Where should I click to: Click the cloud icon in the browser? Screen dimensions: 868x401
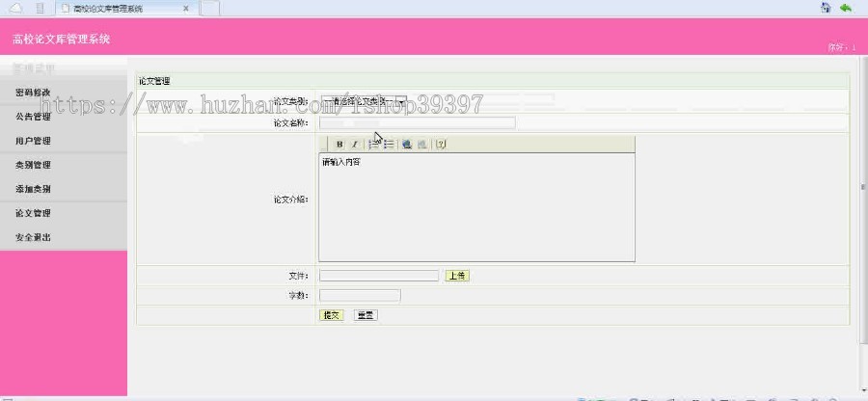click(x=17, y=8)
